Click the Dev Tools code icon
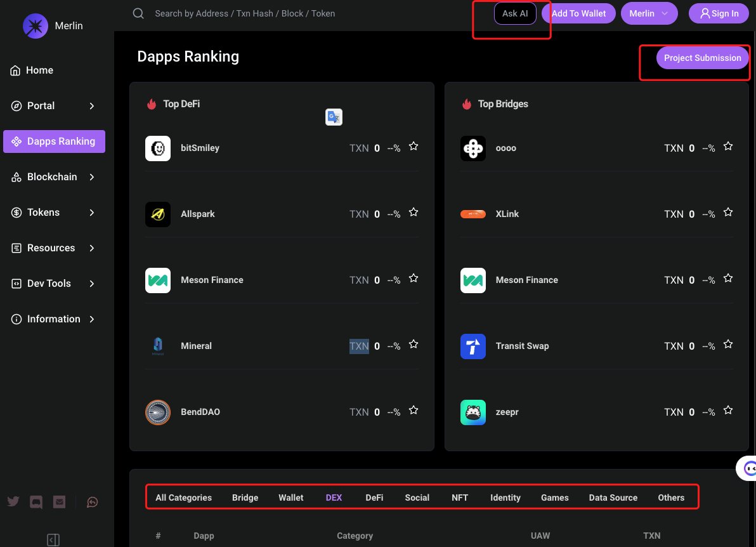This screenshot has width=756, height=547. pyautogui.click(x=16, y=284)
